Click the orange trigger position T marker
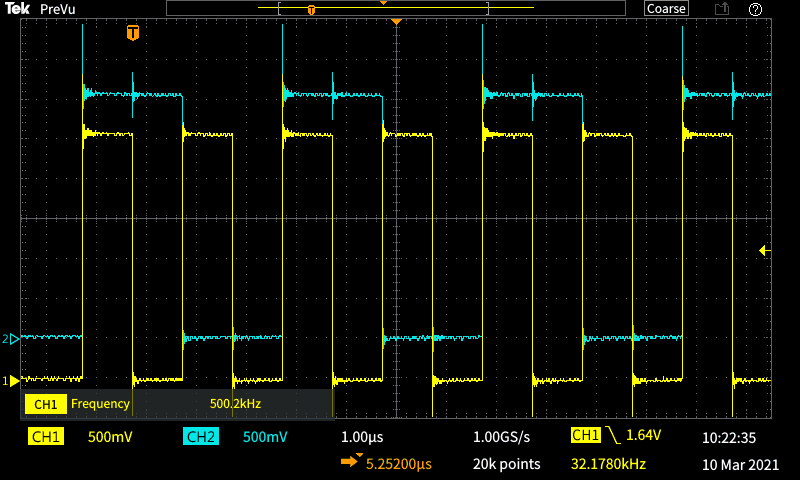 tap(133, 33)
